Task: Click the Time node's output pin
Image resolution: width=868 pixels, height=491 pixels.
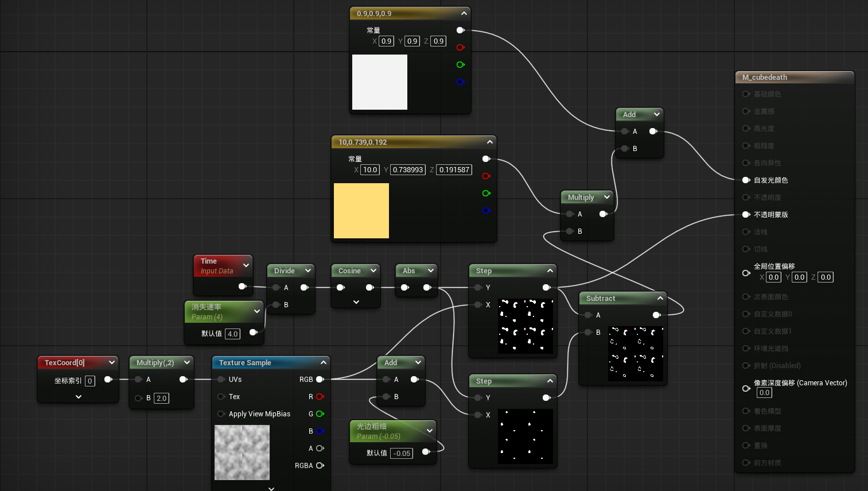Action: pyautogui.click(x=242, y=286)
